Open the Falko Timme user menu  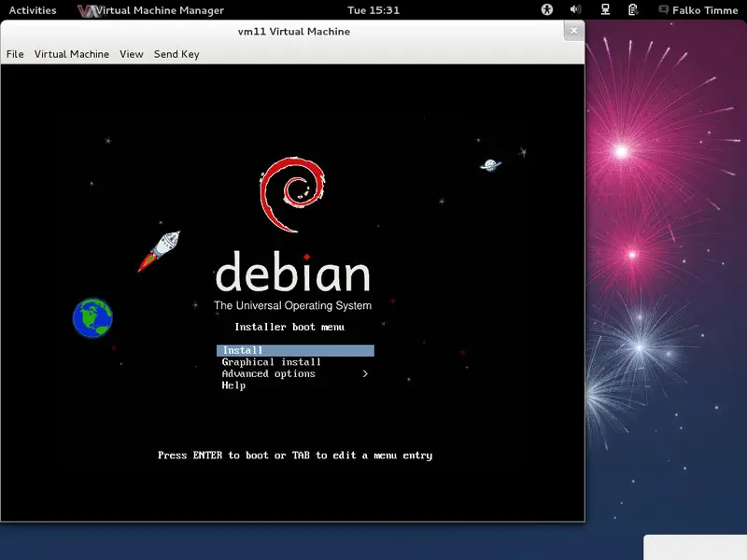(x=705, y=10)
